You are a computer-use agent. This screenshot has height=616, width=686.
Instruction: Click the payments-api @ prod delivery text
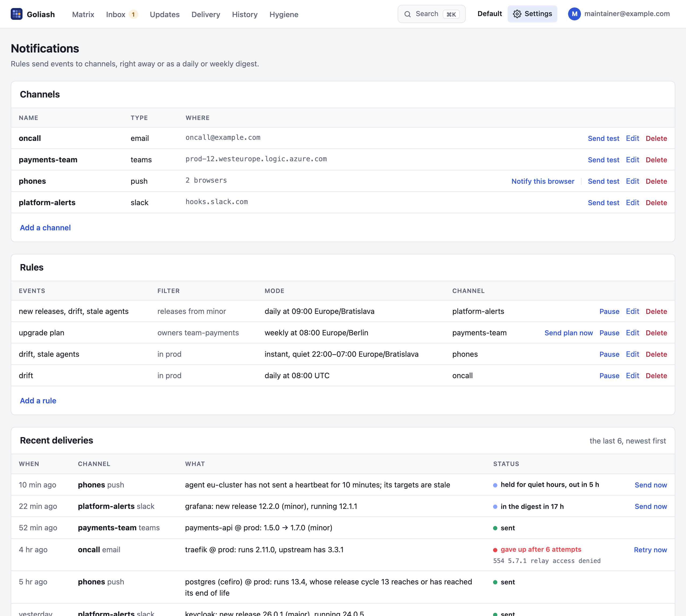pyautogui.click(x=259, y=528)
